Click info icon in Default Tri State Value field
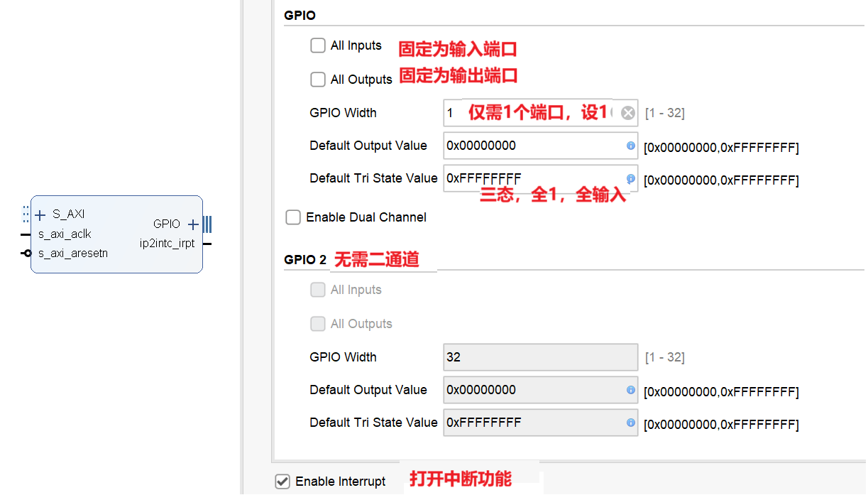Viewport: 868px width, 495px height. [630, 179]
